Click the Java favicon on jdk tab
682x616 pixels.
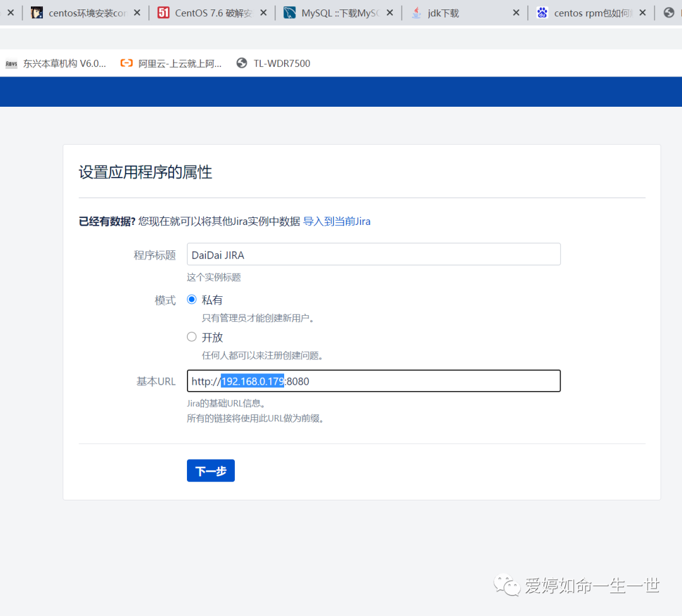(x=416, y=13)
